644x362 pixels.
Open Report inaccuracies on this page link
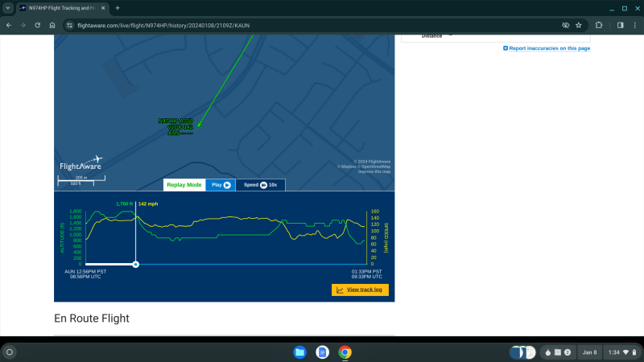[550, 48]
